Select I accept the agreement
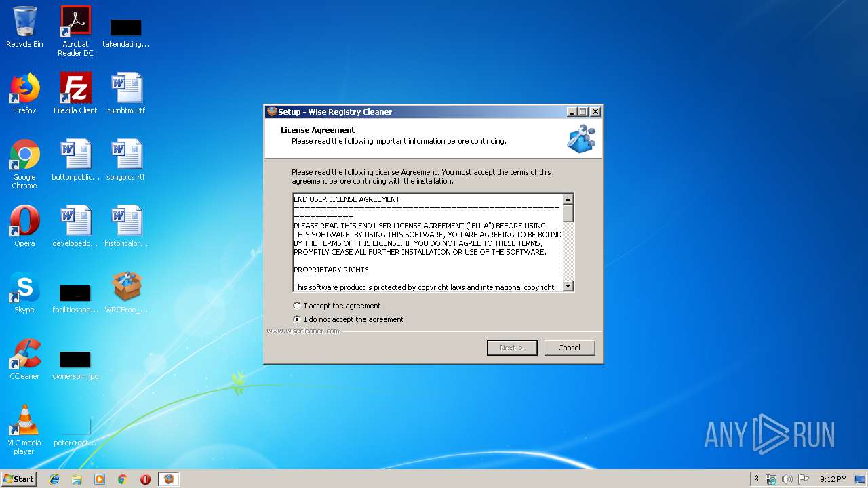Image resolution: width=868 pixels, height=488 pixels. pyautogui.click(x=337, y=306)
